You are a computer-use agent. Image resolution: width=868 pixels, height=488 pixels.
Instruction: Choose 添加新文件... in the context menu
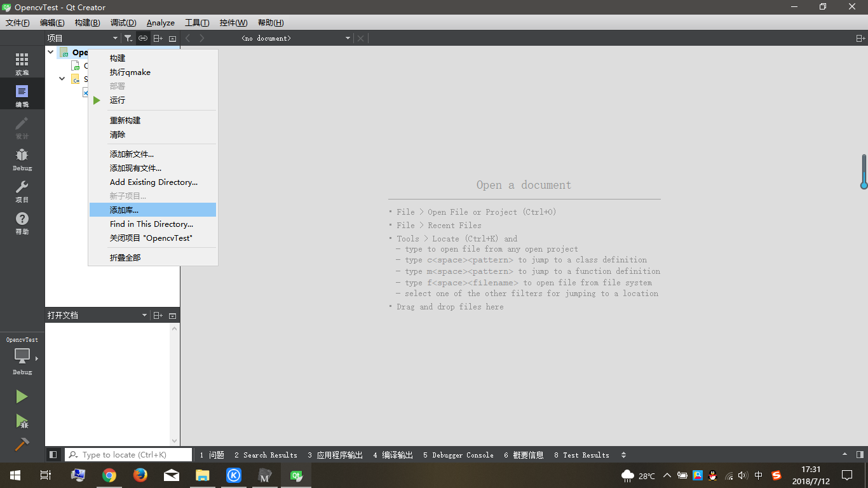(x=153, y=154)
